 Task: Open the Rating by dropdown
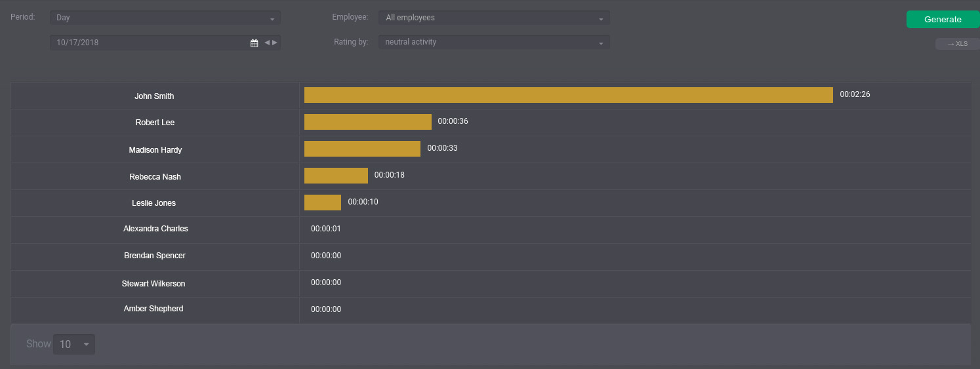click(x=493, y=43)
